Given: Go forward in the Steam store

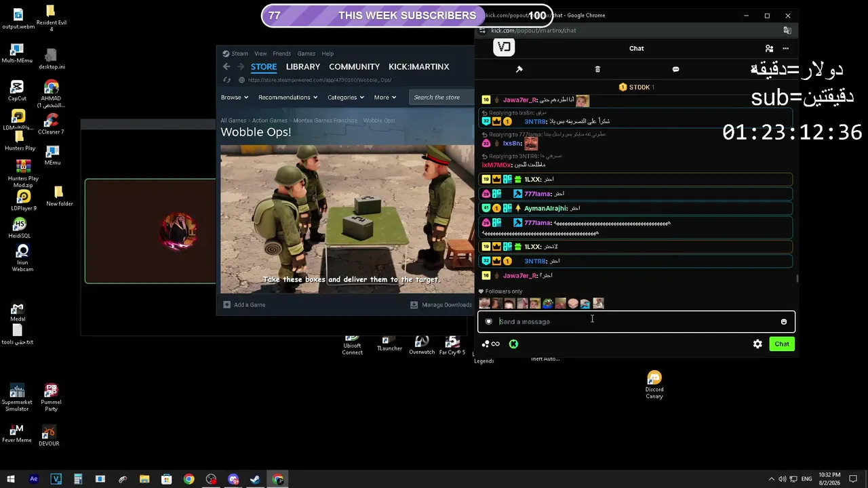Looking at the screenshot, I should (x=241, y=66).
